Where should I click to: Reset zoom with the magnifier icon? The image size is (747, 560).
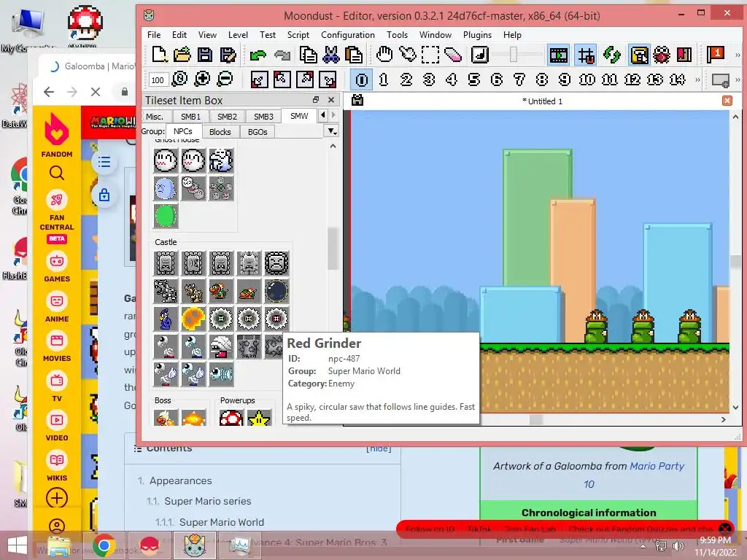[x=179, y=79]
